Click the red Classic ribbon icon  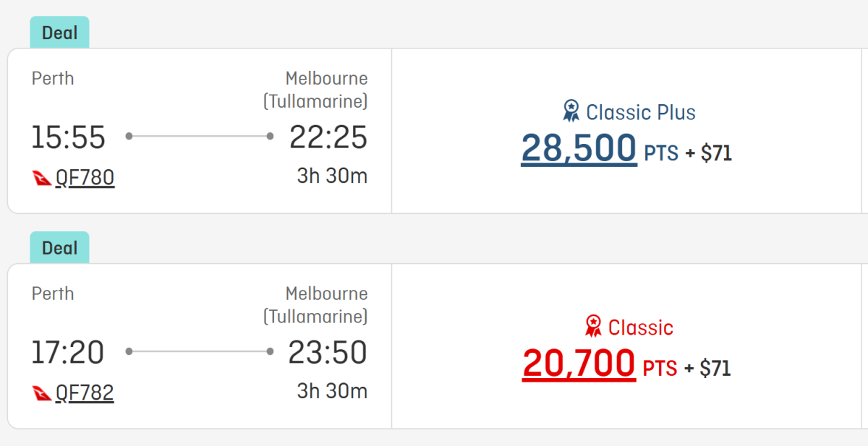pos(593,327)
